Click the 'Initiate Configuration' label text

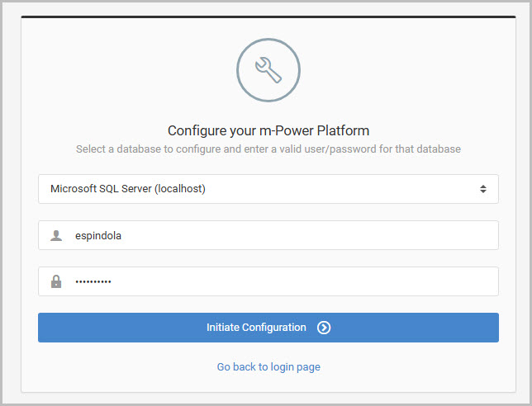coord(256,328)
